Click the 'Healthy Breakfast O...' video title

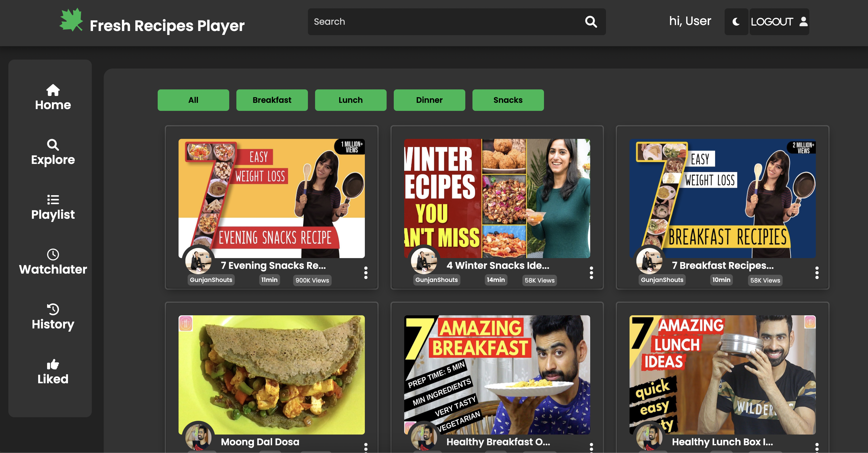(498, 442)
